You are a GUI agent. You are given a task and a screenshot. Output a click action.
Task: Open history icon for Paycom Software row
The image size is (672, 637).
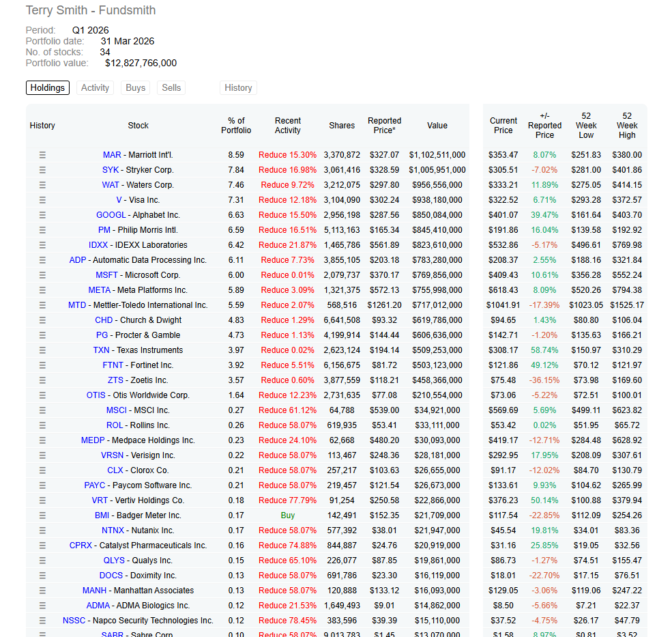click(42, 485)
